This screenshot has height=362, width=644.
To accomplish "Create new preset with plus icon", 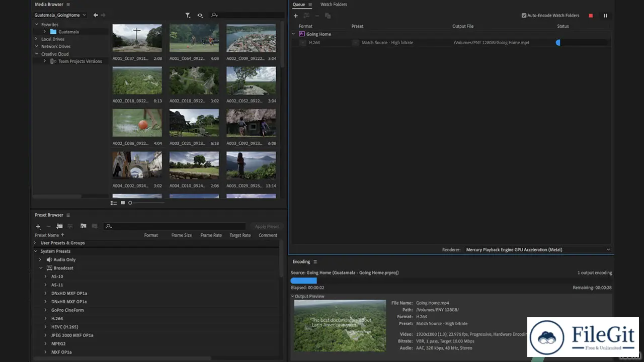I will click(x=38, y=226).
